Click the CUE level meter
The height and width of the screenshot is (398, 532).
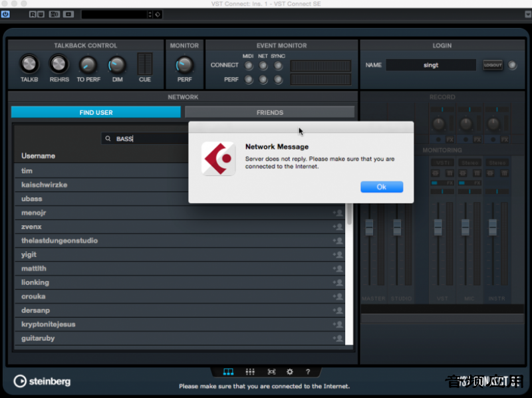point(145,64)
